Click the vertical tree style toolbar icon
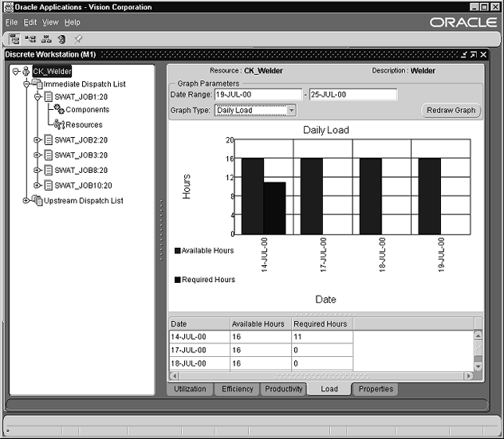 click(x=14, y=39)
